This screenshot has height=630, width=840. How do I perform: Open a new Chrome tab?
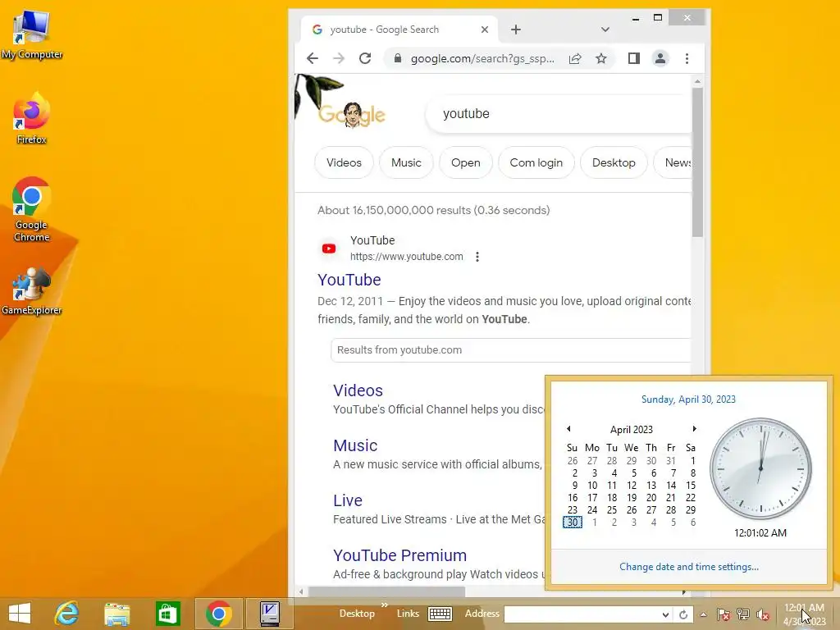[x=516, y=30]
